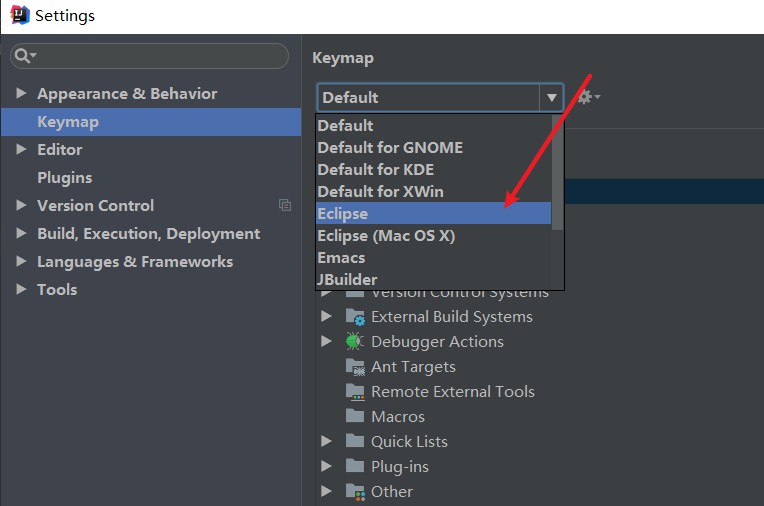Click the copy icon beside Version Control
This screenshot has width=764, height=506.
tap(285, 205)
